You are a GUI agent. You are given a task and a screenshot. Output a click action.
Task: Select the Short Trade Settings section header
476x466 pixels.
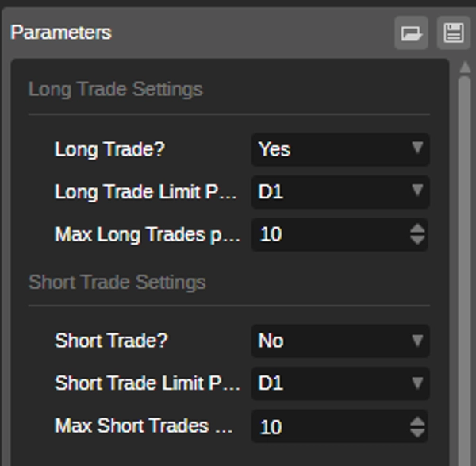tap(117, 282)
